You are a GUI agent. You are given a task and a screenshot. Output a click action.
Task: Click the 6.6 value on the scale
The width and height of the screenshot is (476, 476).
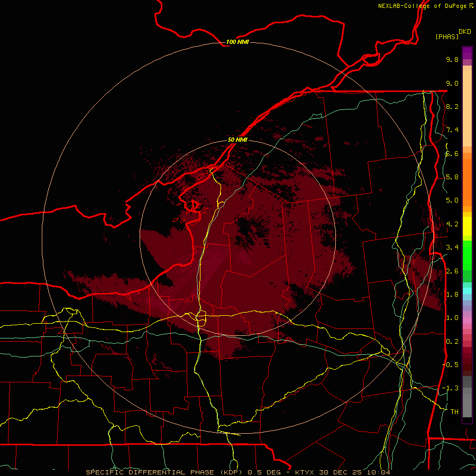[452, 153]
